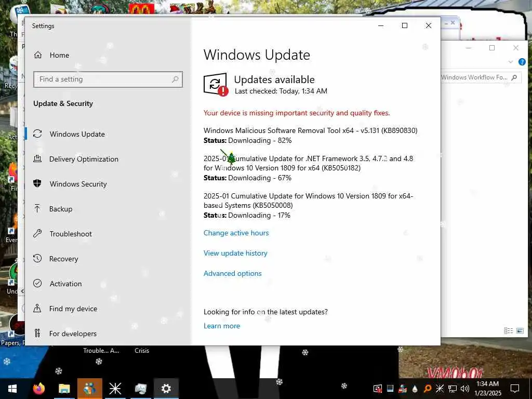Click the 'Downloading - 17%' status text

pos(259,215)
